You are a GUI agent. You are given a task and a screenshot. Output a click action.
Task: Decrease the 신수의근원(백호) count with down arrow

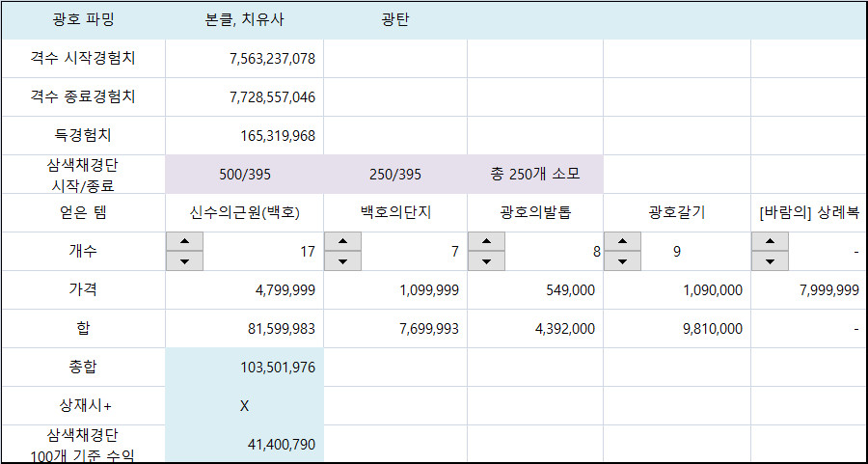click(184, 260)
